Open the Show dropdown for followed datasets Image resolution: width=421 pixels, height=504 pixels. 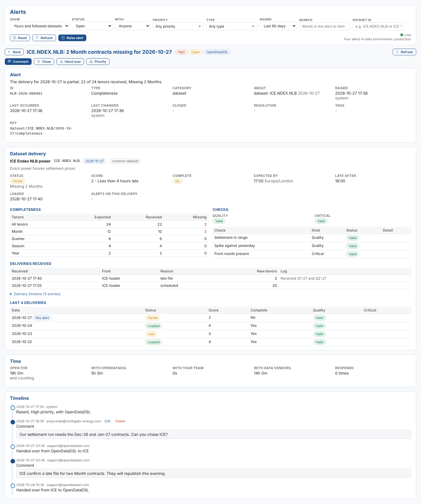[40, 26]
